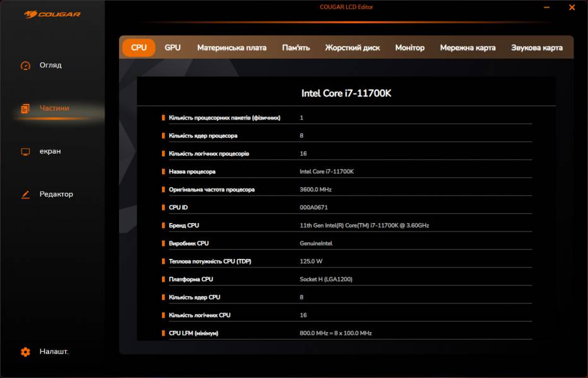
Task: Click the Редактор pencil icon
Action: pyautogui.click(x=25, y=195)
